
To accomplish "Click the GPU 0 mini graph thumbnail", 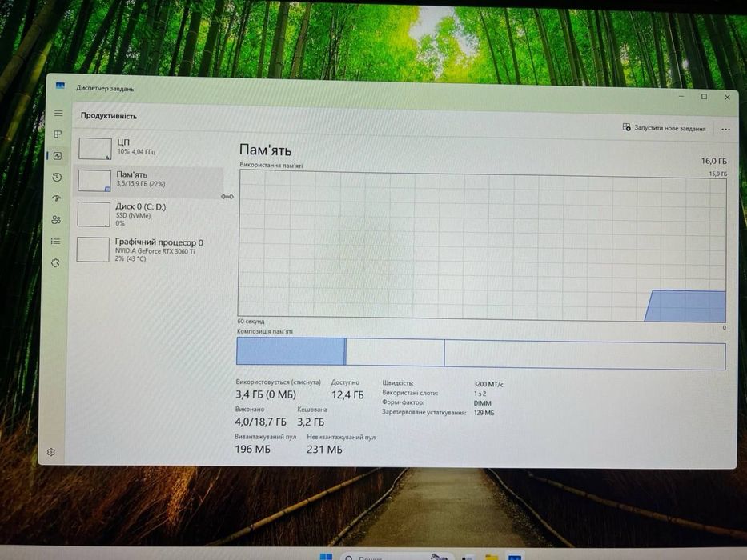I will (x=93, y=250).
